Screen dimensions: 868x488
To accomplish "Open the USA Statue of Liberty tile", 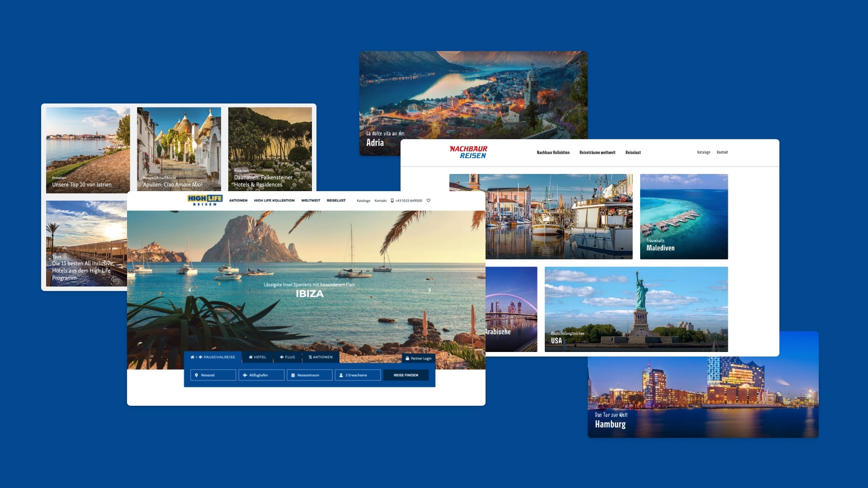I will pyautogui.click(x=636, y=309).
